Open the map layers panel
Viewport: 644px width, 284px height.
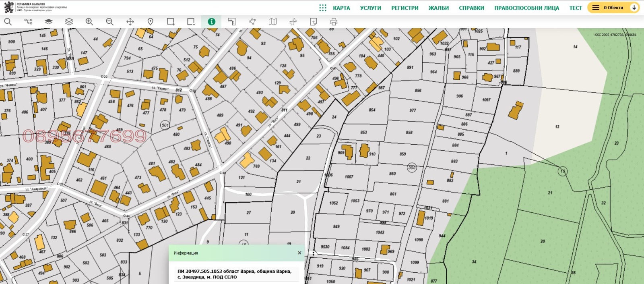click(69, 22)
